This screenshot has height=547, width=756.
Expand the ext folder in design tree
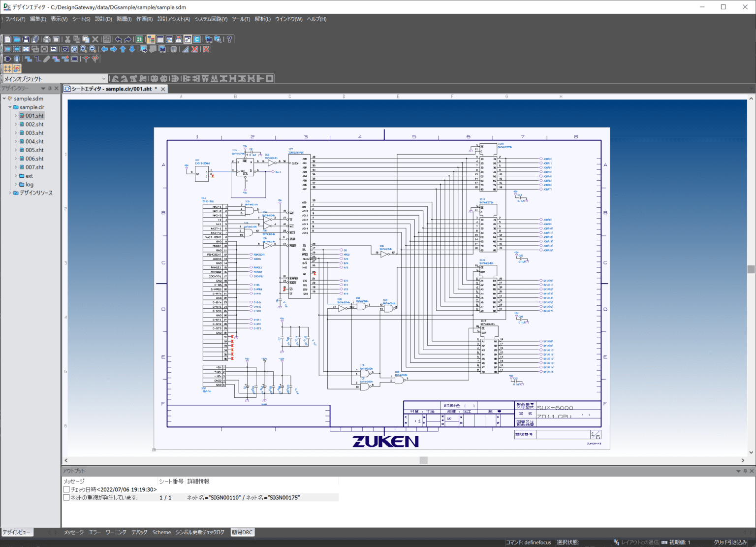click(x=16, y=176)
